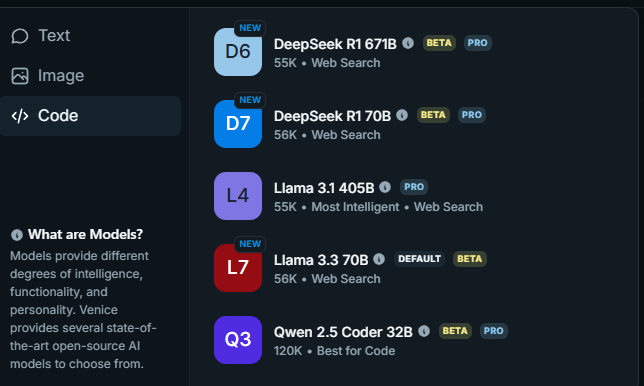Switch to the Image models tab
Image resolution: width=644 pixels, height=386 pixels.
click(x=90, y=76)
